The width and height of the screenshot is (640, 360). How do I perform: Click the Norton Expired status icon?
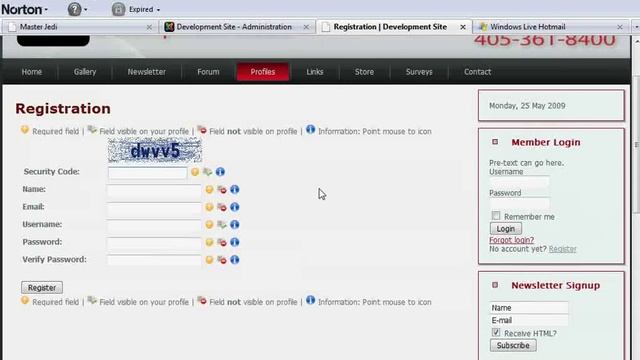point(118,9)
